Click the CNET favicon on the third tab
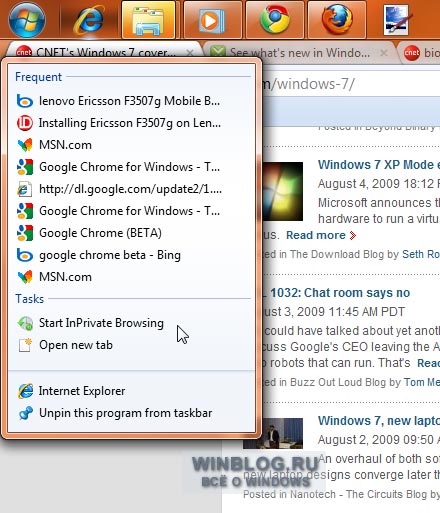This screenshot has width=440, height=513. click(x=412, y=53)
